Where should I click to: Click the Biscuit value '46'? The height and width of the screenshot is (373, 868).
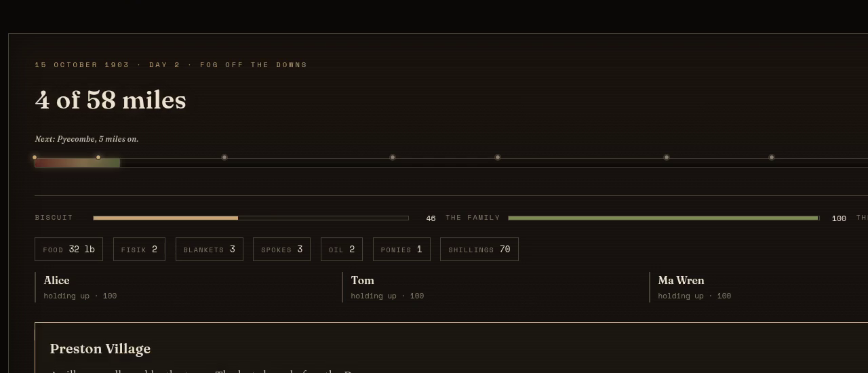pos(431,218)
